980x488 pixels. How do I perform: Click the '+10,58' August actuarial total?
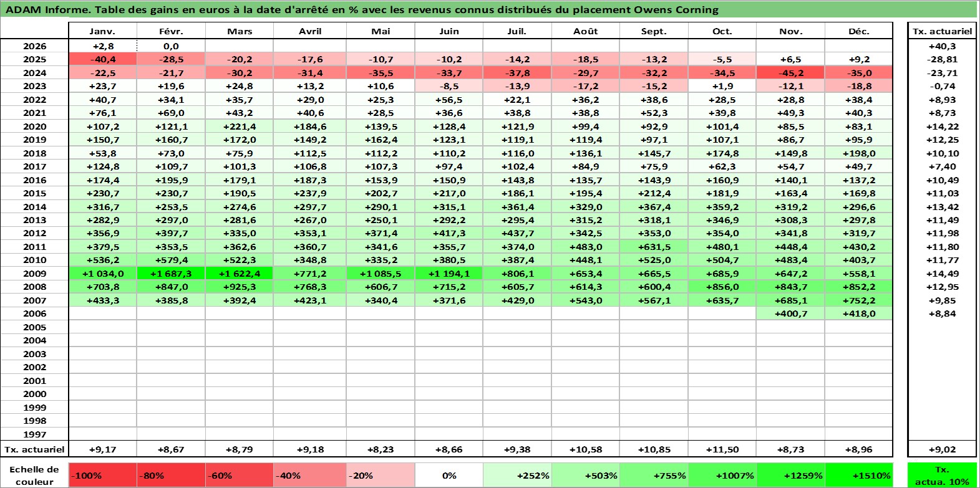(x=585, y=449)
